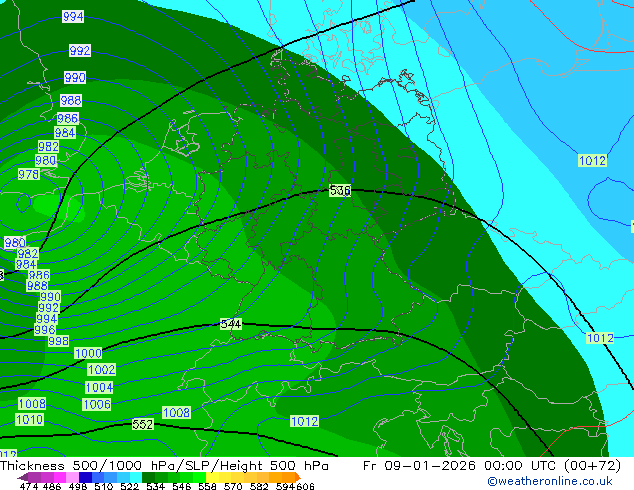Select the 1002 isobar label

(101, 369)
